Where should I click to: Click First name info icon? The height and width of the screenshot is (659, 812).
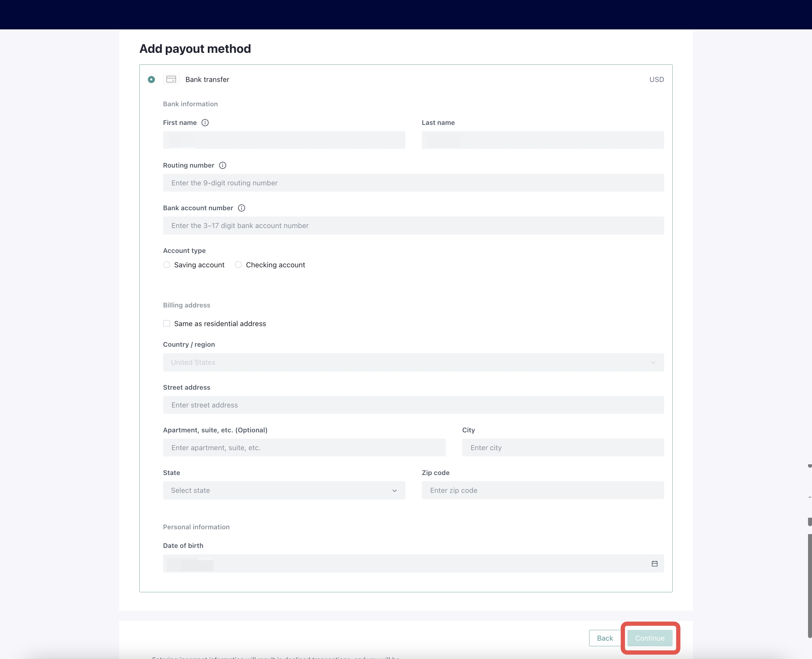coord(205,123)
